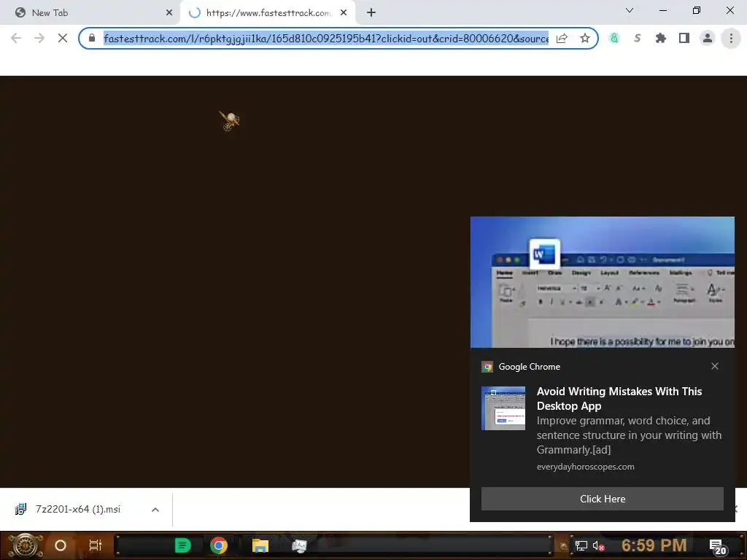Viewport: 747px width, 560px height.
Task: Toggle the Chrome side panel
Action: [x=684, y=38]
